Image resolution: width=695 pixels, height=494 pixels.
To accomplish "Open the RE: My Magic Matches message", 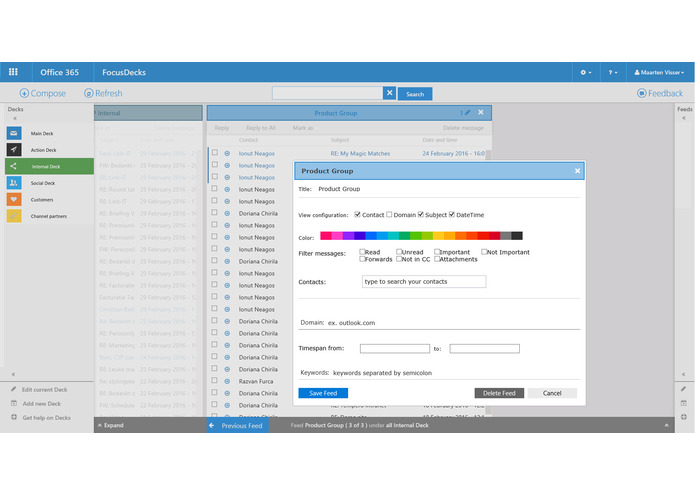I will [360, 153].
